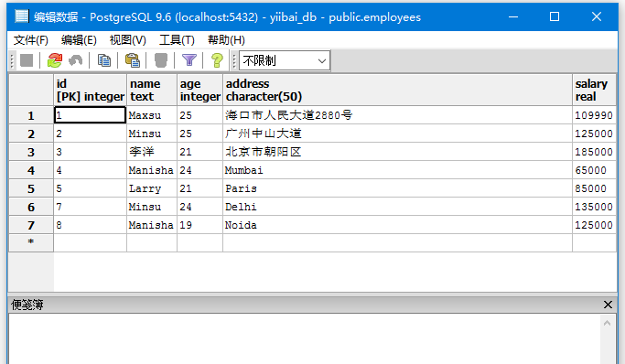Open the 文件(F) menu

pos(31,40)
